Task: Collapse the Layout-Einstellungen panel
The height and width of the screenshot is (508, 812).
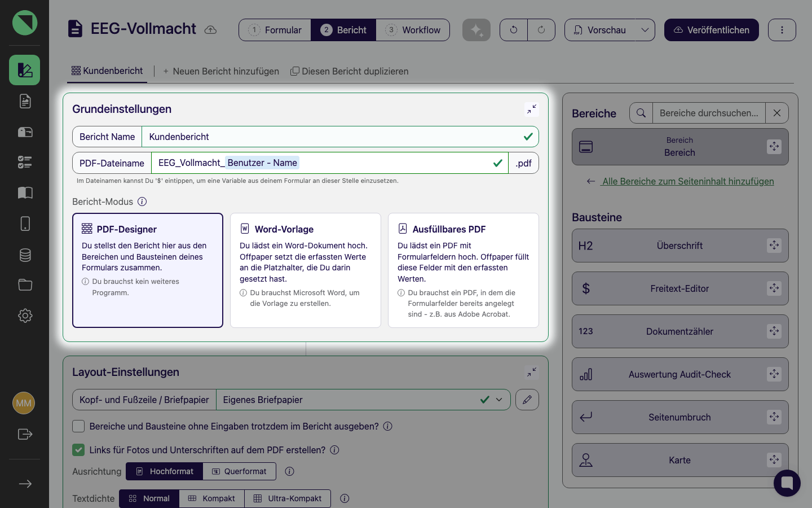Action: [532, 372]
